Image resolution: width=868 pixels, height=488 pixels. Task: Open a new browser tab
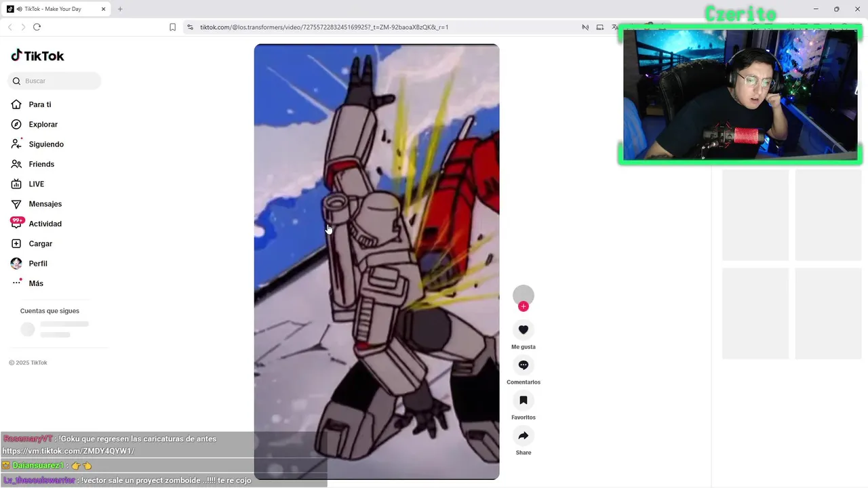[120, 9]
